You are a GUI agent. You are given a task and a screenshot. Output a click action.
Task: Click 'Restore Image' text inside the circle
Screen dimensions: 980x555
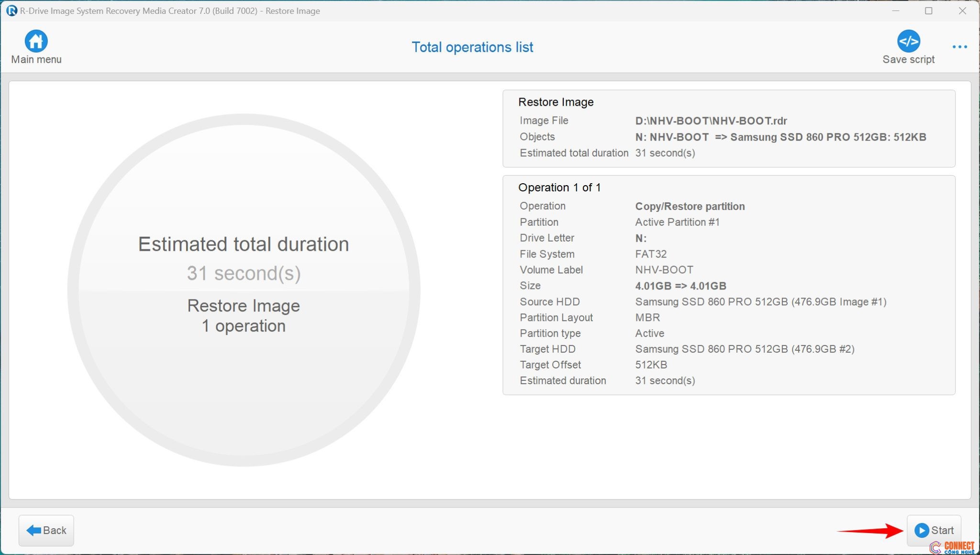pyautogui.click(x=244, y=306)
